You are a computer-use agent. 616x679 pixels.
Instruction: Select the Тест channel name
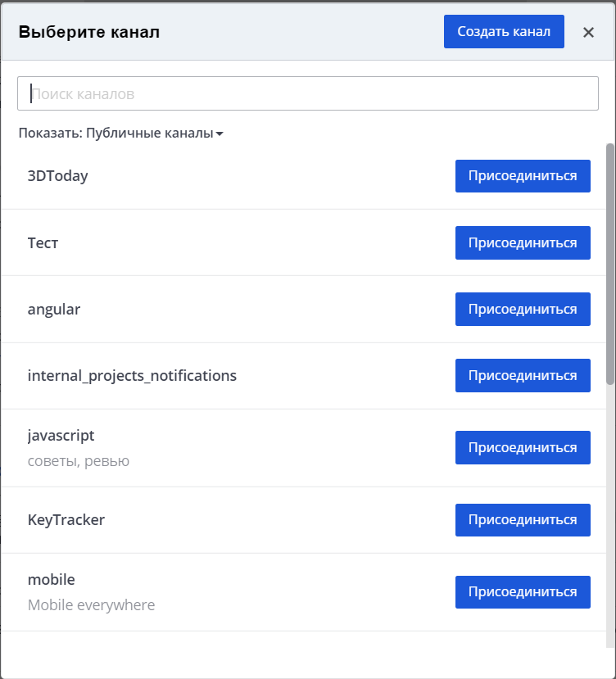[43, 242]
